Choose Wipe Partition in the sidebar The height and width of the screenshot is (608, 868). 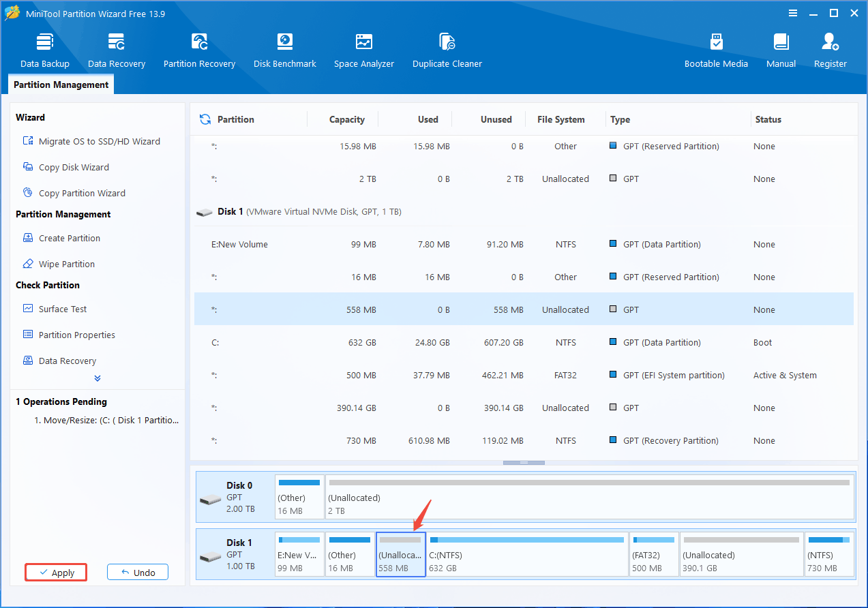tap(59, 264)
